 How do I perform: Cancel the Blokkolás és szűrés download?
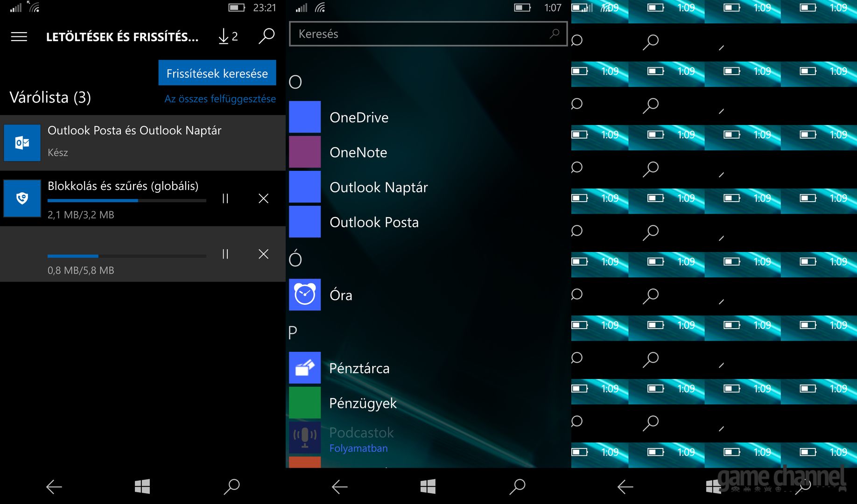[263, 199]
